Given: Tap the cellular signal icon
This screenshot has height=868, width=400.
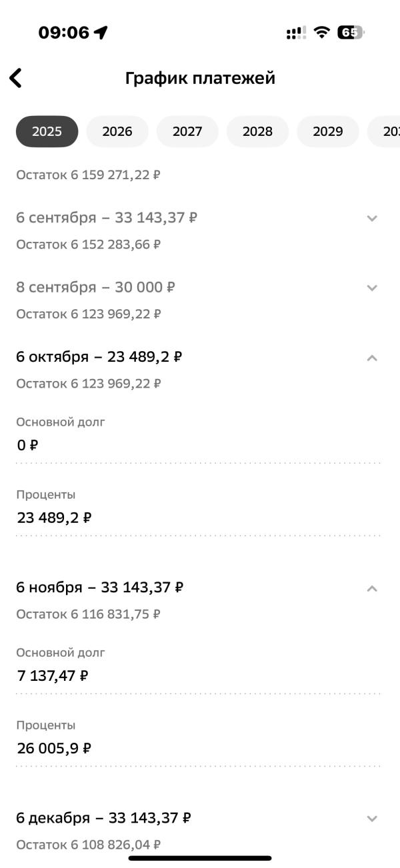Looking at the screenshot, I should pyautogui.click(x=295, y=33).
